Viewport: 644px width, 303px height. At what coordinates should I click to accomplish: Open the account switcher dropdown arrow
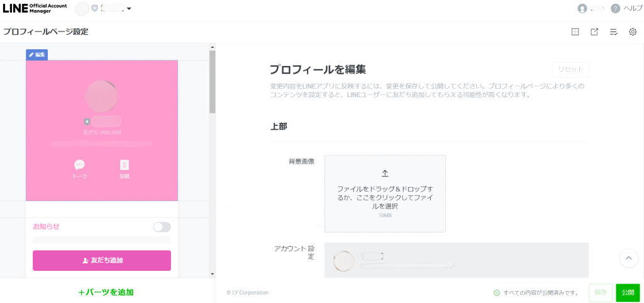[129, 9]
